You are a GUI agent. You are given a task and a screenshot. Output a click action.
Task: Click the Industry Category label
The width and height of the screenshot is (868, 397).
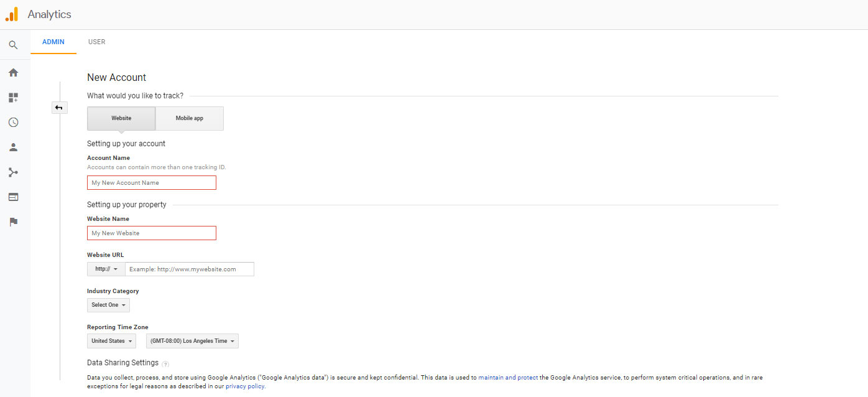[x=113, y=291]
